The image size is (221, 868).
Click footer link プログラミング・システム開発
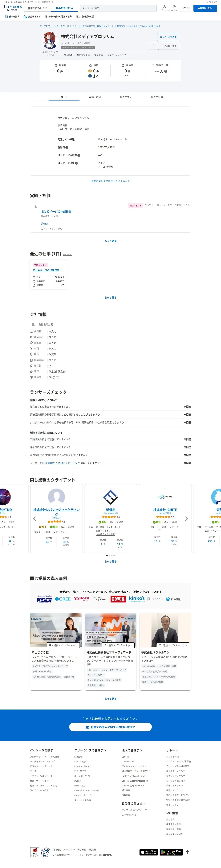(44, 757)
